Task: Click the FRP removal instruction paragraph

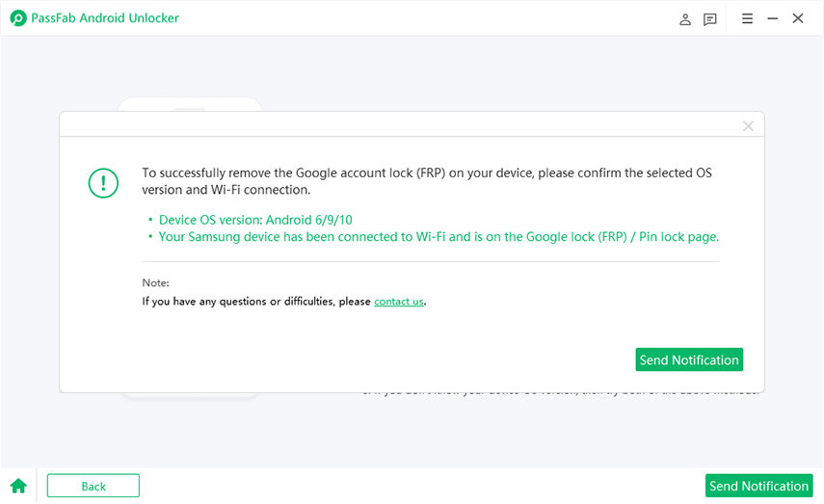Action: pyautogui.click(x=427, y=181)
